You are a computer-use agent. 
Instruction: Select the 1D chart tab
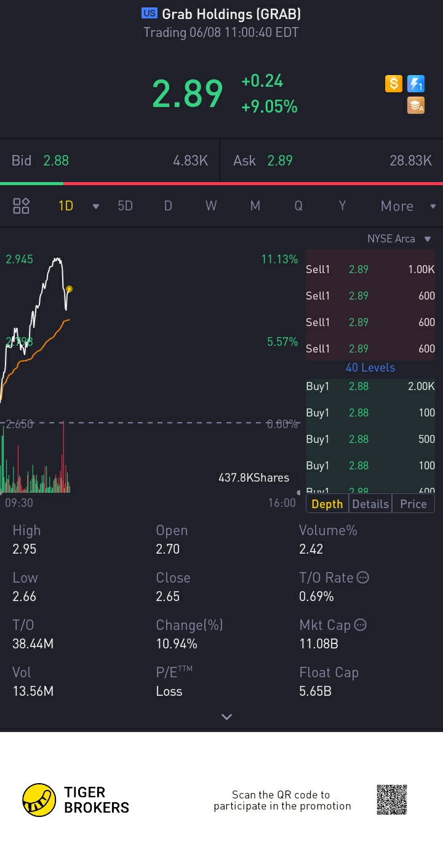click(x=66, y=206)
